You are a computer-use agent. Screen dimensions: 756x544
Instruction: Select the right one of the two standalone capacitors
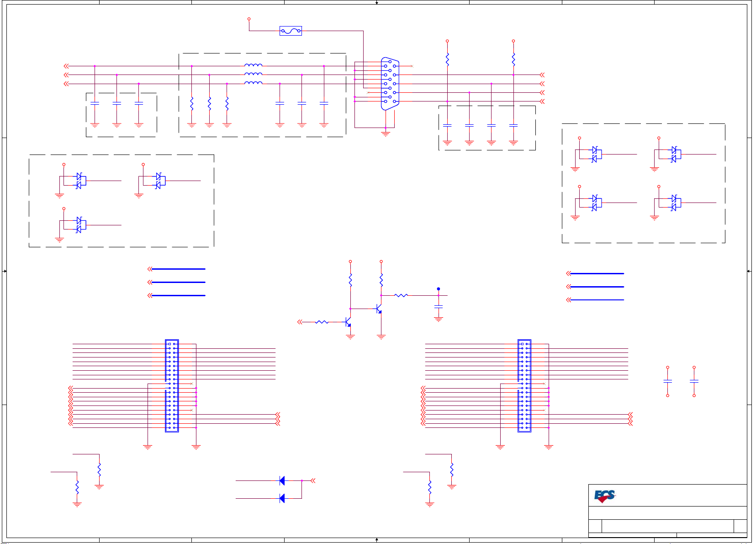click(694, 381)
